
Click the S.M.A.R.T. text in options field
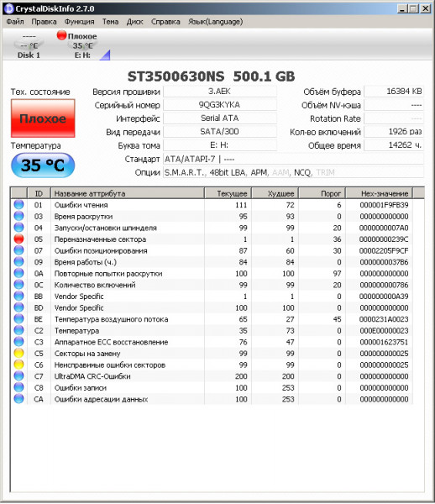pos(184,172)
